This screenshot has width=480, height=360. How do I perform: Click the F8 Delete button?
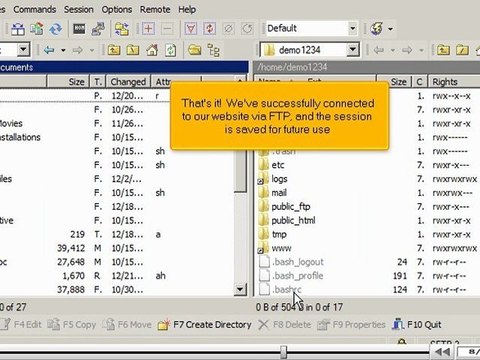(284, 324)
